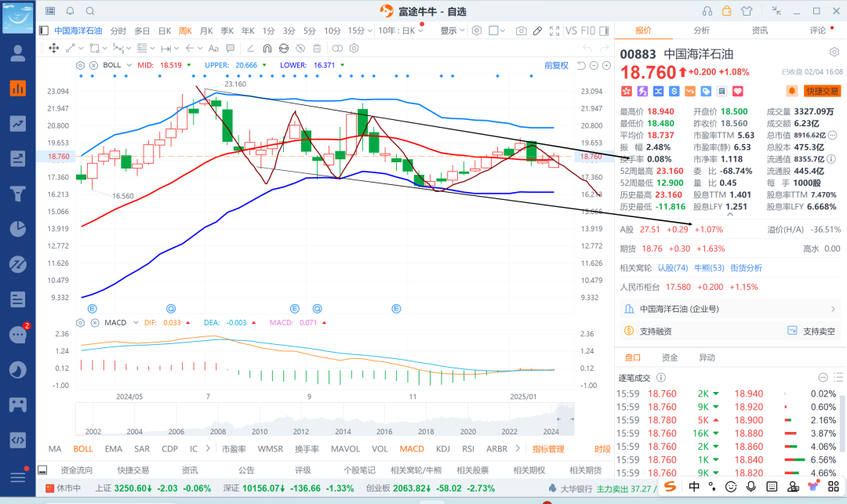Open the orange wallet icon in title bar
Image resolution: width=847 pixels, height=504 pixels.
(727, 11)
